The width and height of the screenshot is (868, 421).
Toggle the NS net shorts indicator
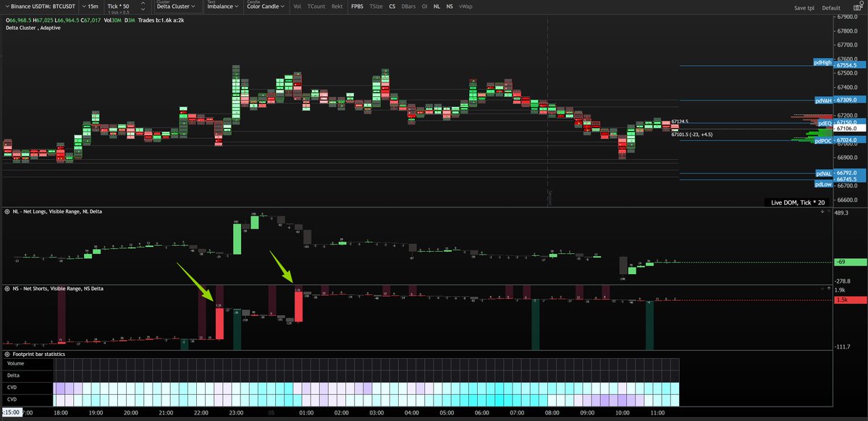tap(450, 7)
